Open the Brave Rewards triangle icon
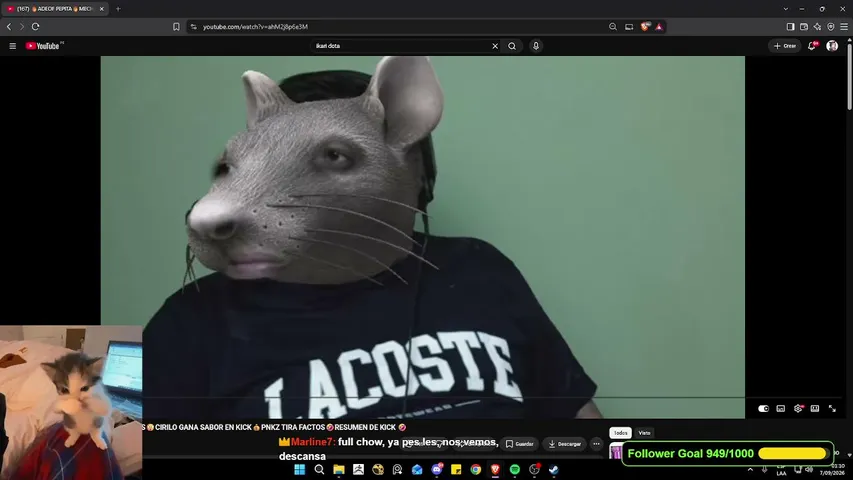Image resolution: width=853 pixels, height=480 pixels. pos(659,27)
